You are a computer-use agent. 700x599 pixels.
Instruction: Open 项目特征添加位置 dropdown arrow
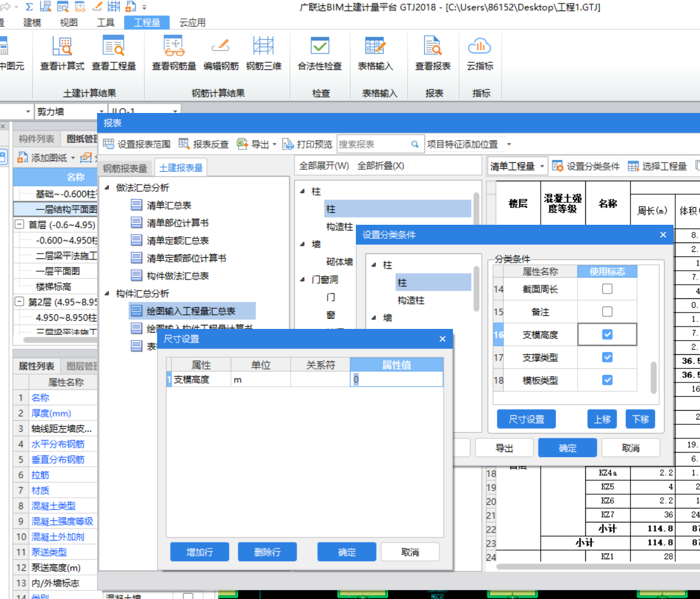point(509,144)
